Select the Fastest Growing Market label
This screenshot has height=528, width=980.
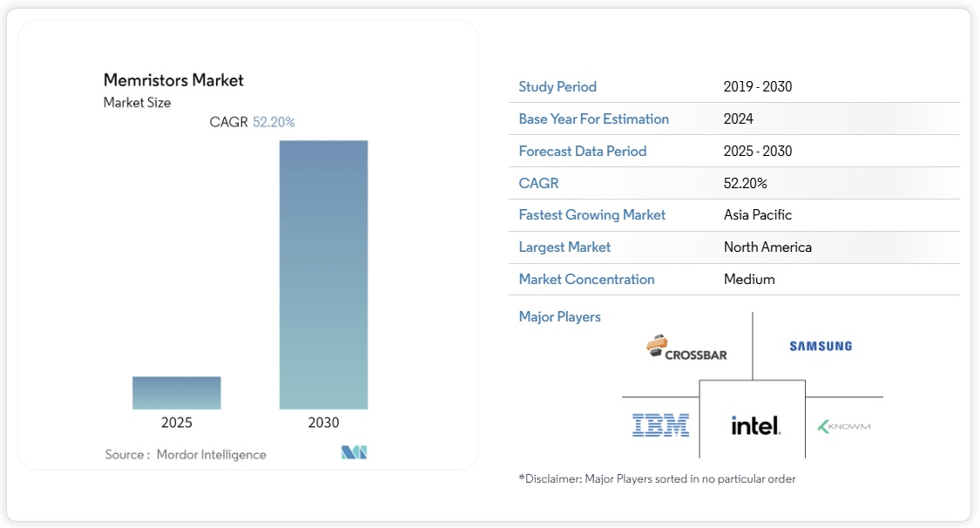pyautogui.click(x=591, y=214)
